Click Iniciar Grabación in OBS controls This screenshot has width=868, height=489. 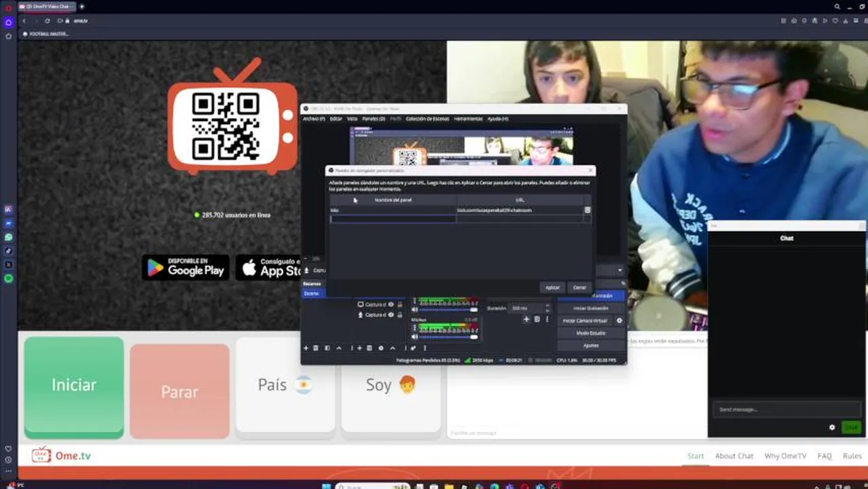click(x=591, y=308)
